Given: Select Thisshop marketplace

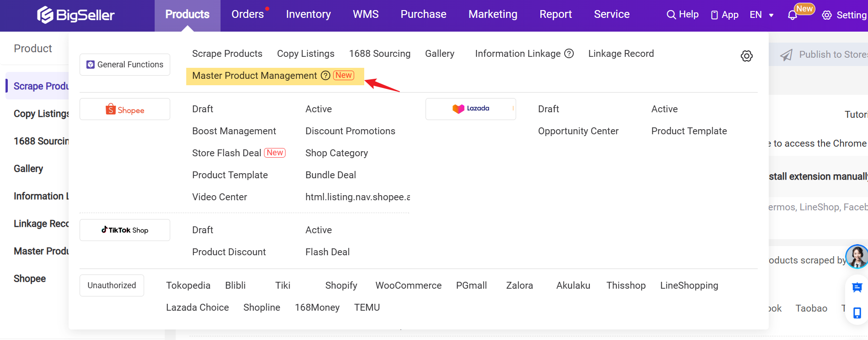Looking at the screenshot, I should pyautogui.click(x=626, y=285).
